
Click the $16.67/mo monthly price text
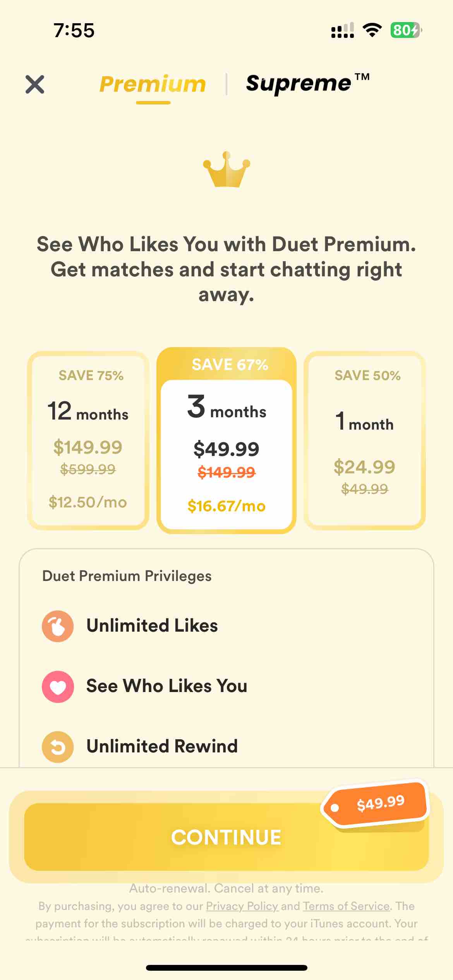226,506
